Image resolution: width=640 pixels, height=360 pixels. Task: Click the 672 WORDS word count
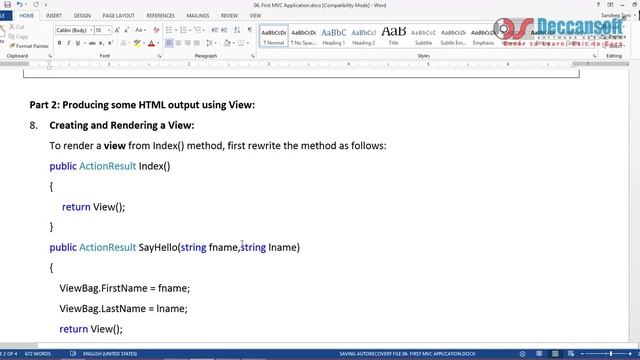pos(38,354)
